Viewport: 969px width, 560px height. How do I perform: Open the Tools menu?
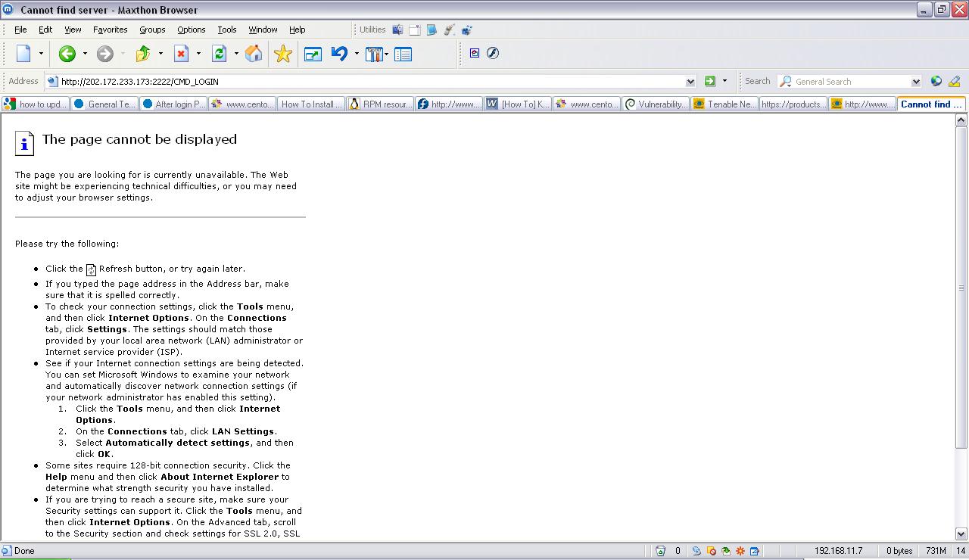(227, 30)
